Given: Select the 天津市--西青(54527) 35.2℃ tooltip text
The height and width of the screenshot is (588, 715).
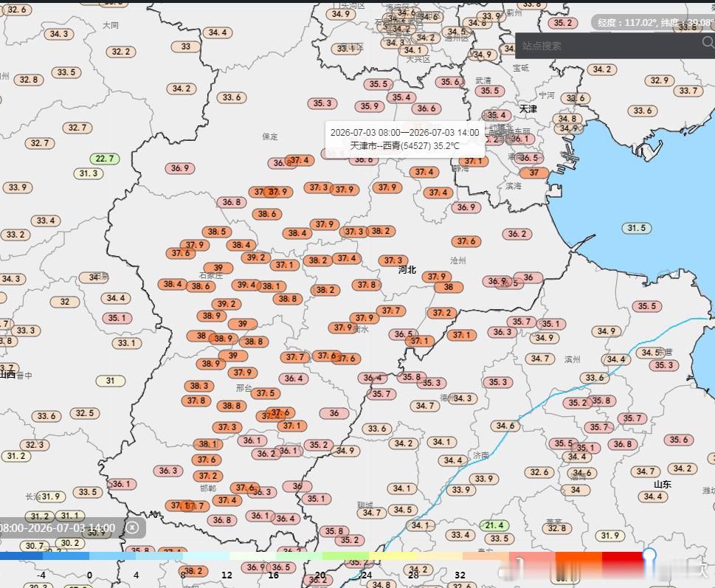Looking at the screenshot, I should [404, 146].
